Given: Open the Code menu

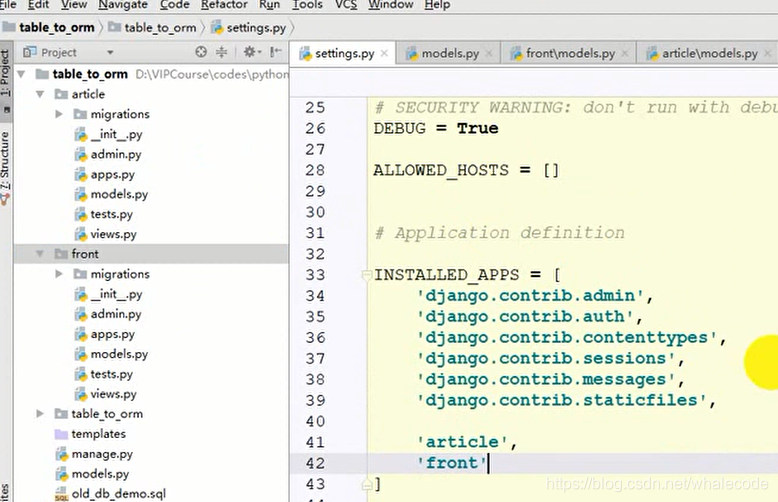Looking at the screenshot, I should tap(175, 4).
